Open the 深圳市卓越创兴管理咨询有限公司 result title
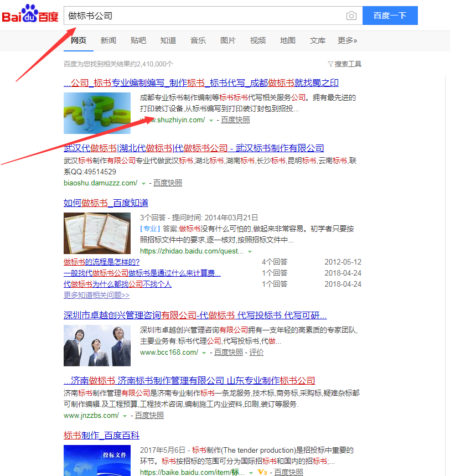The height and width of the screenshot is (476, 450). tap(195, 315)
